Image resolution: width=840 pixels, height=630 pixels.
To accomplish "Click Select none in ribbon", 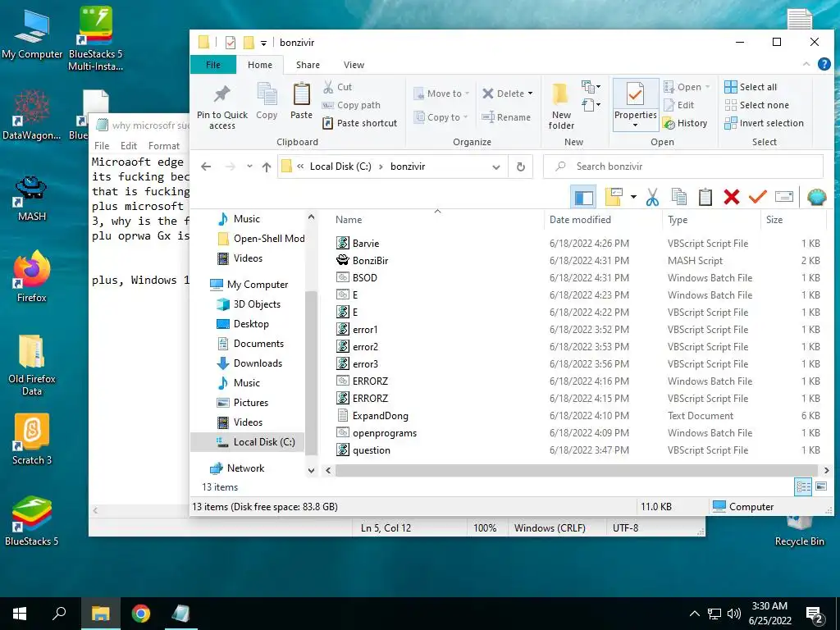I will pyautogui.click(x=756, y=105).
